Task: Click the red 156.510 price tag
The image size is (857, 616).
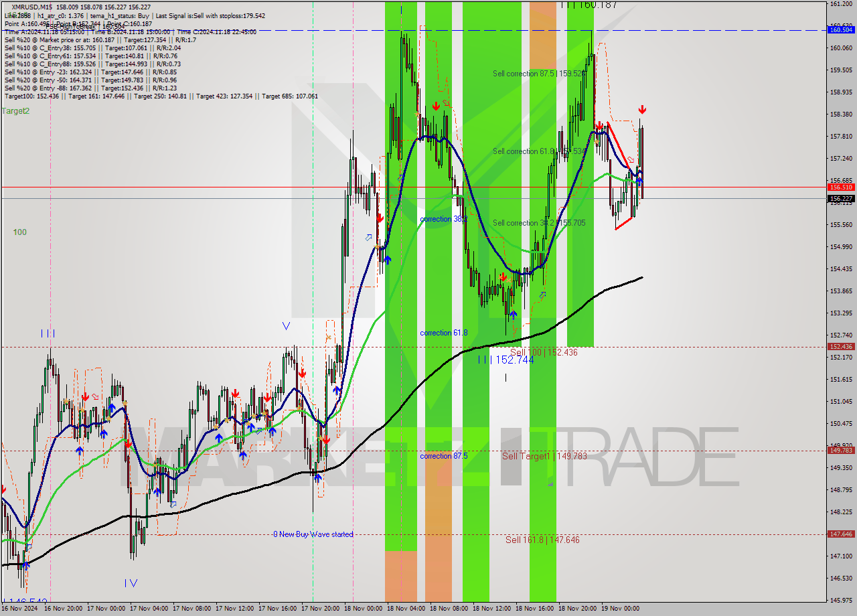Action: tap(841, 187)
